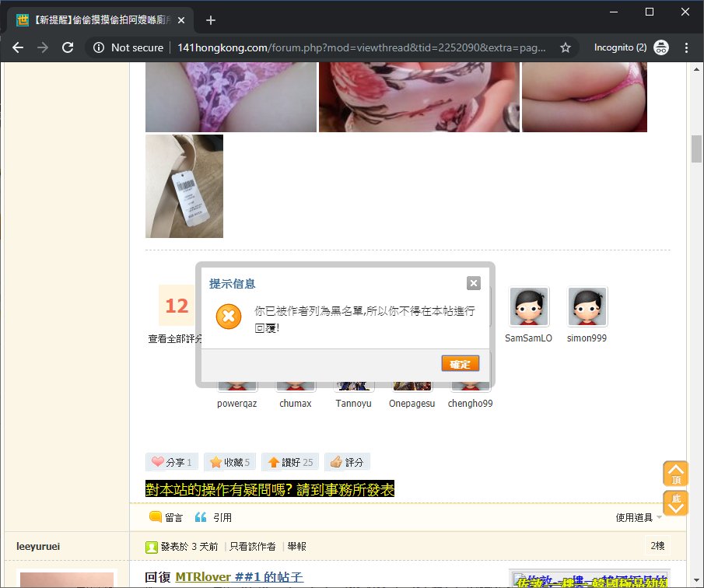The height and width of the screenshot is (588, 704).
Task: Close the 提示信息 dialog with X
Action: tap(473, 283)
